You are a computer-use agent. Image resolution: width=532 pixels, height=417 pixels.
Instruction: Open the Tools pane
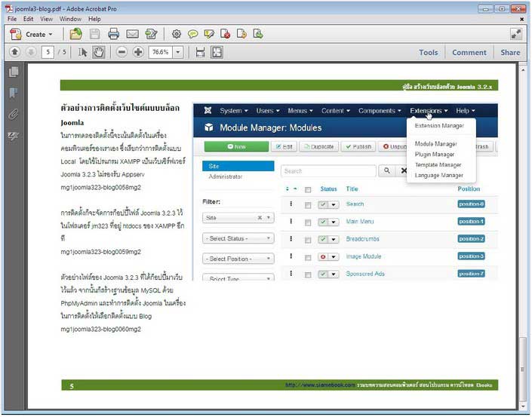point(428,53)
